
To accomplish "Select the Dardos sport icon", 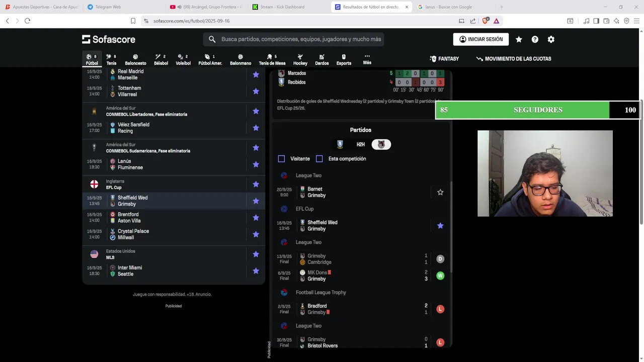I will coord(322,59).
